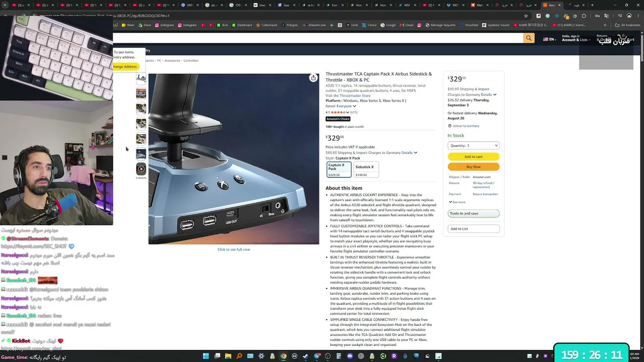Click the orange search icon in the taskbar

click(x=239, y=356)
